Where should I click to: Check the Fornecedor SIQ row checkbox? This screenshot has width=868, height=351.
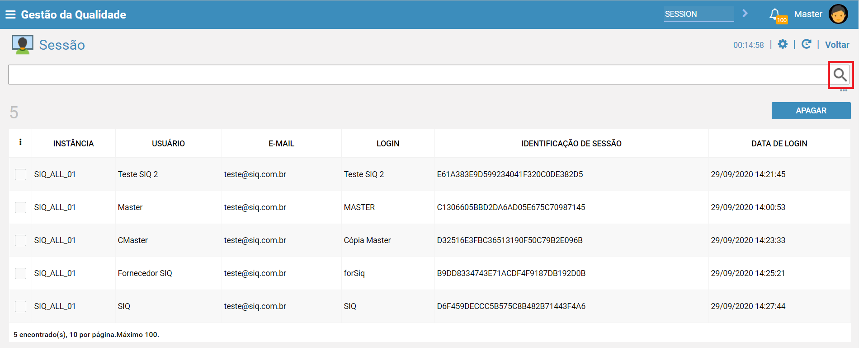21,273
